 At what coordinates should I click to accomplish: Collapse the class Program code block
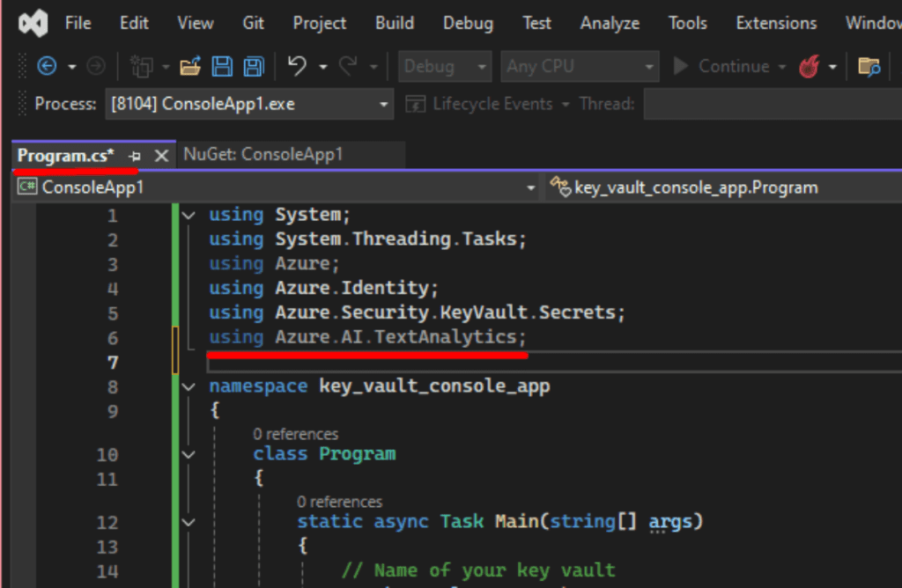(189, 454)
